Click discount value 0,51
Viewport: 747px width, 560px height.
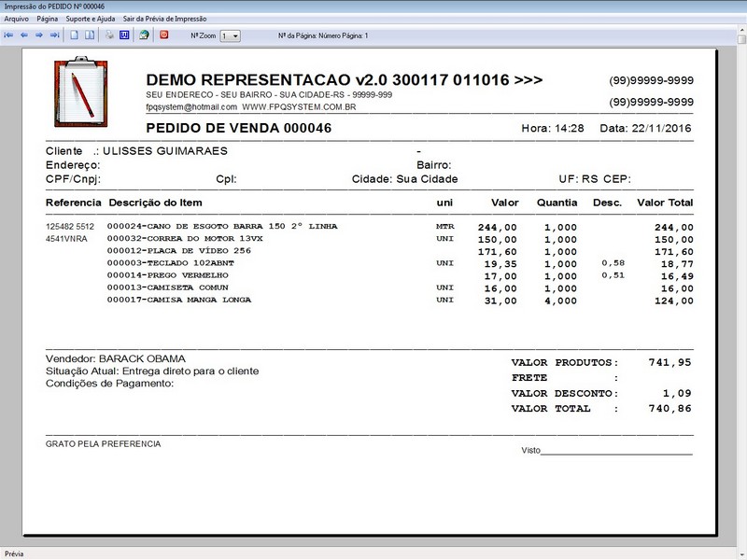(x=613, y=275)
